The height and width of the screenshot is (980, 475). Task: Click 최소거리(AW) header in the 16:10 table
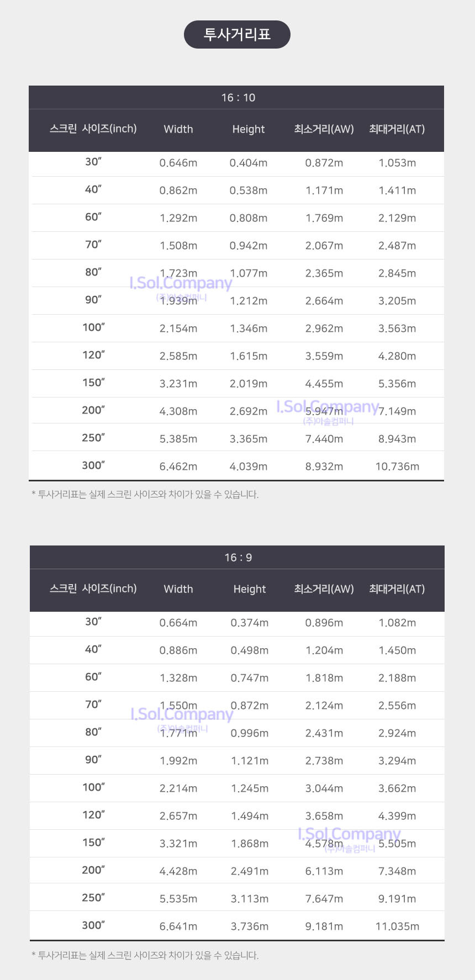[x=324, y=129]
